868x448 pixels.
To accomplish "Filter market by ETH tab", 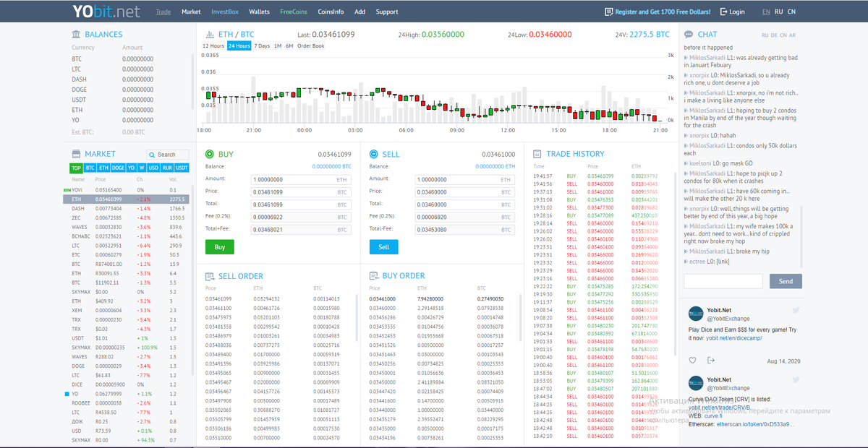I will pyautogui.click(x=103, y=168).
